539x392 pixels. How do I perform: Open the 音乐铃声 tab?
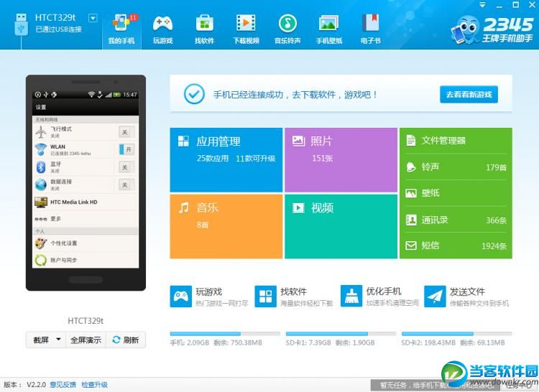(287, 30)
